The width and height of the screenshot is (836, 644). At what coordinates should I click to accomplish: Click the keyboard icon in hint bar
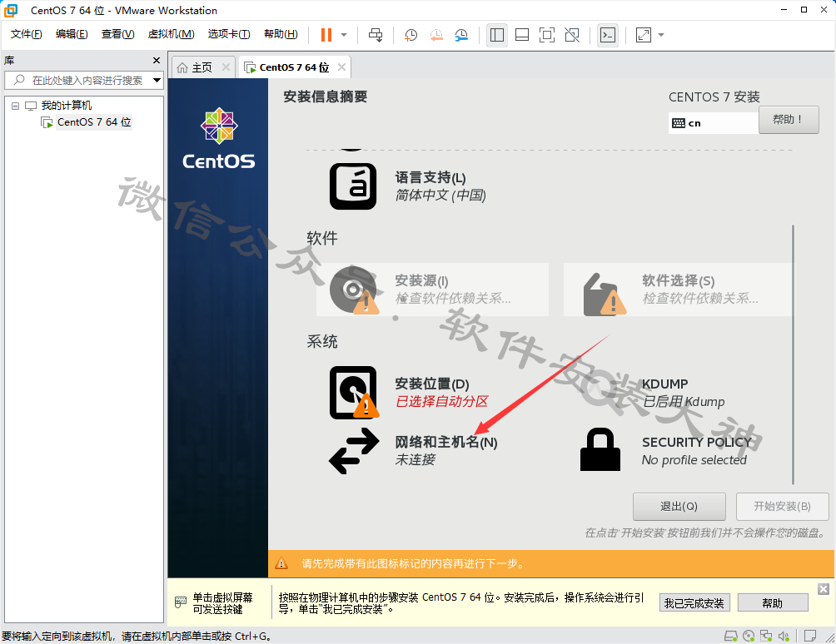click(181, 602)
